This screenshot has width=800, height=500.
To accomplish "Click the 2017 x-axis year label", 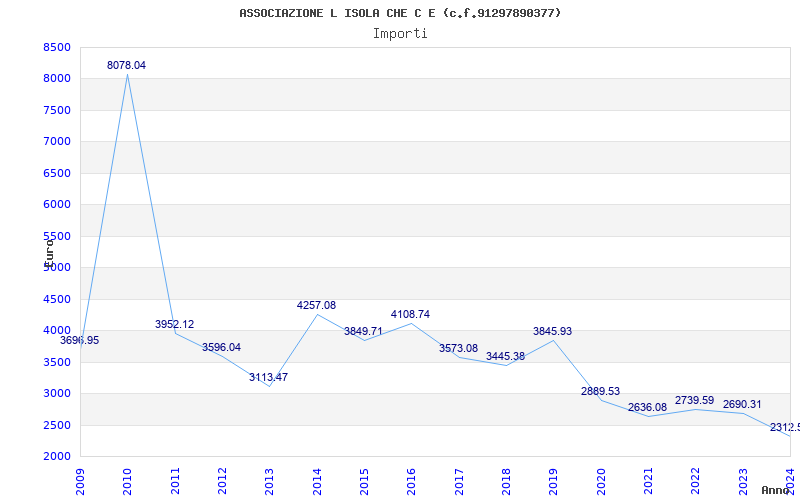I will [459, 481].
